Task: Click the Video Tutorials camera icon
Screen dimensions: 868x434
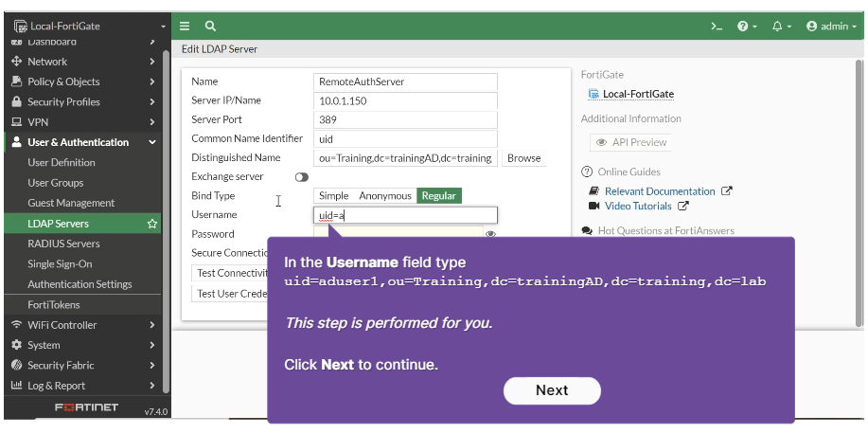Action: [594, 207]
